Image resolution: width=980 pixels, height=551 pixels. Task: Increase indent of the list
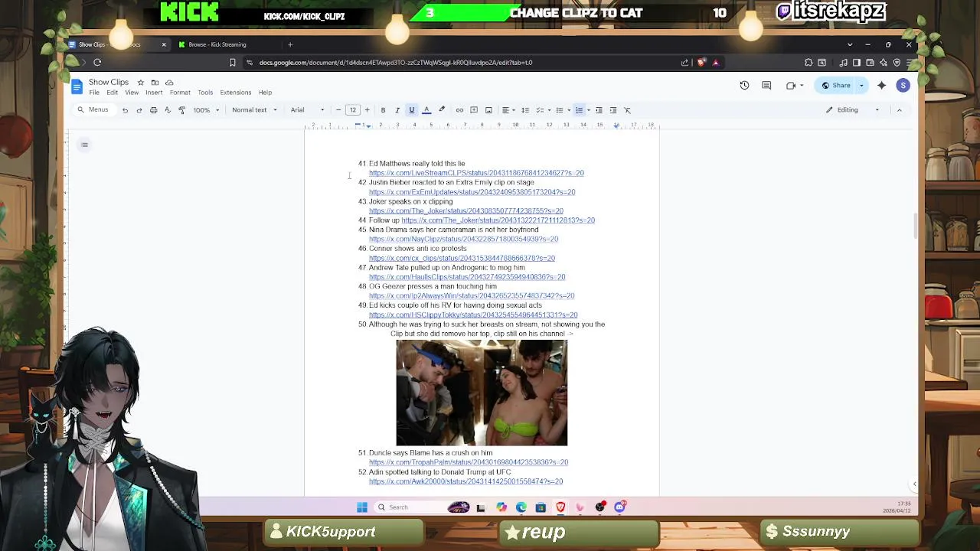[x=613, y=110]
